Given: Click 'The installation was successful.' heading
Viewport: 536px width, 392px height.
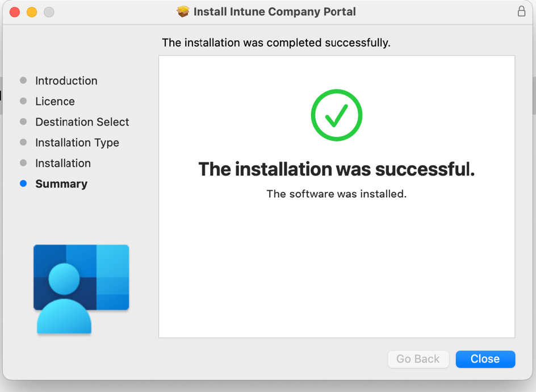Looking at the screenshot, I should coord(336,169).
